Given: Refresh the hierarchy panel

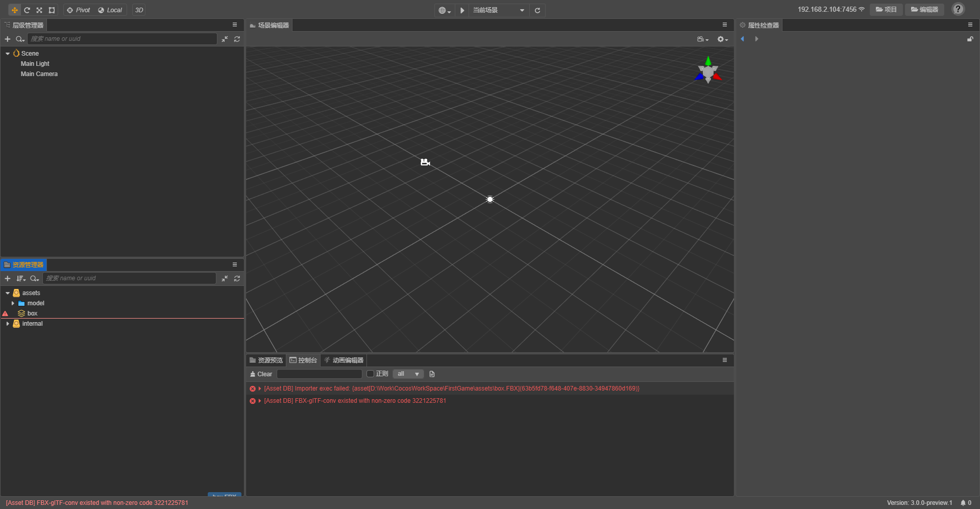Looking at the screenshot, I should coord(237,39).
